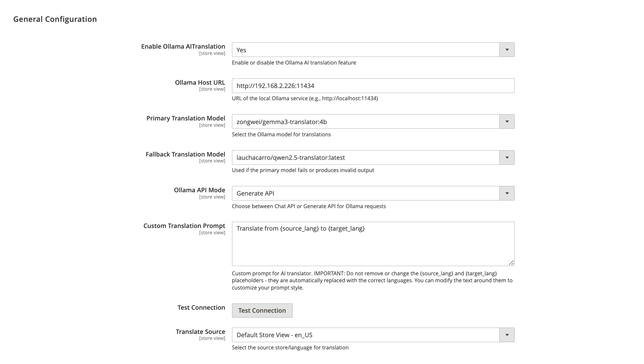Click the General Configuration section heading
The image size is (644, 364).
pos(55,19)
